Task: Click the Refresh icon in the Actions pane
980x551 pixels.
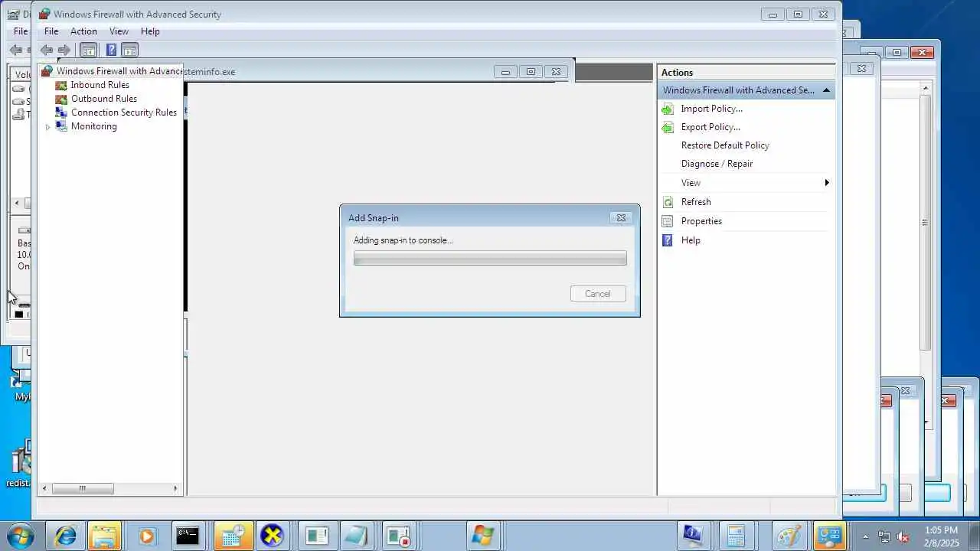Action: tap(668, 202)
